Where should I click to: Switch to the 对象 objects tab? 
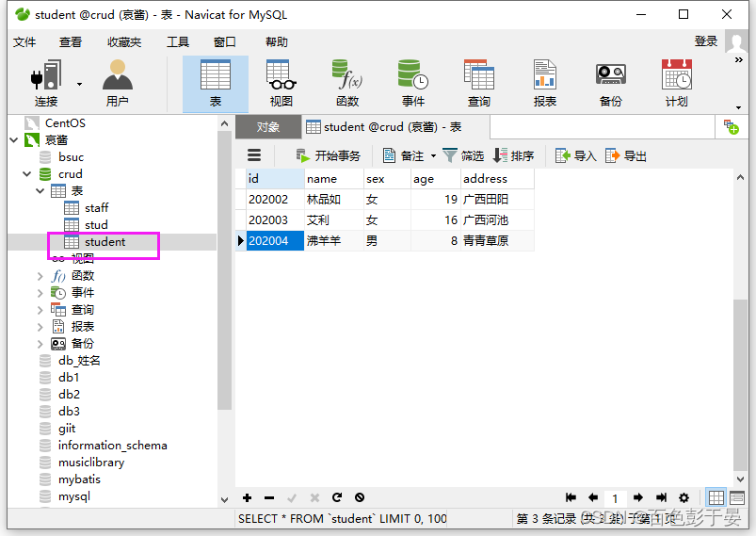coord(268,127)
